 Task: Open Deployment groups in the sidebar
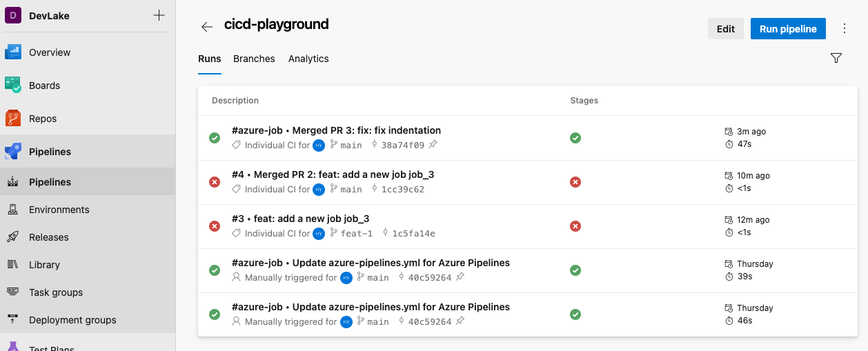pos(72,320)
